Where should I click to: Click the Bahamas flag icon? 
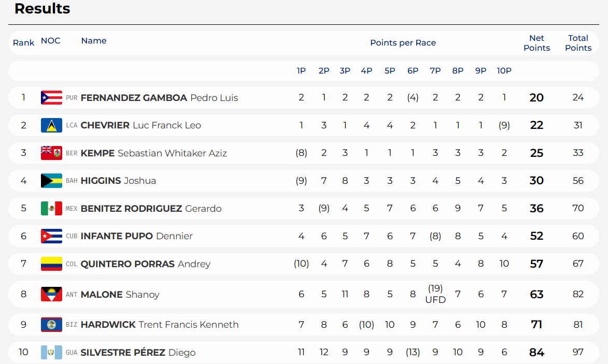[x=51, y=181]
